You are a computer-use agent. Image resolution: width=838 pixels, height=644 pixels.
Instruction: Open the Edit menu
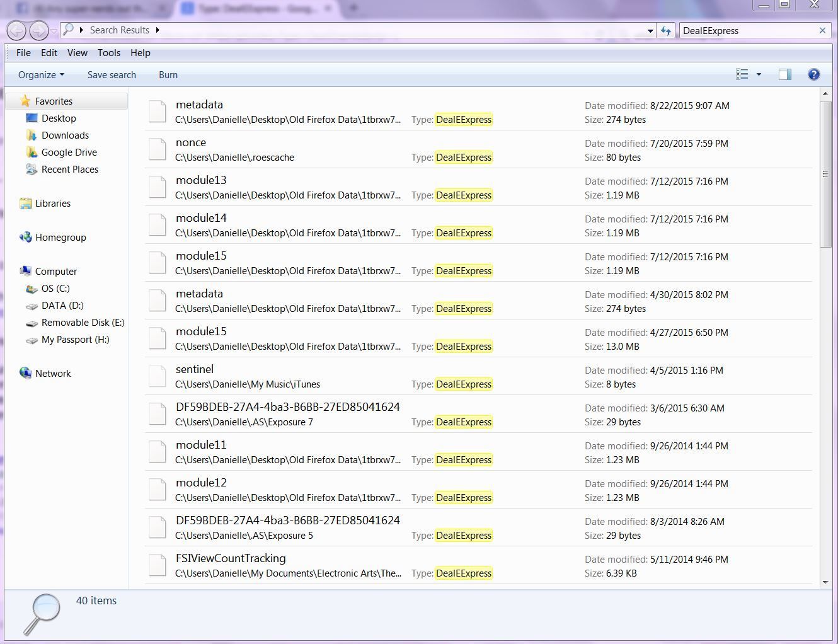click(x=49, y=53)
